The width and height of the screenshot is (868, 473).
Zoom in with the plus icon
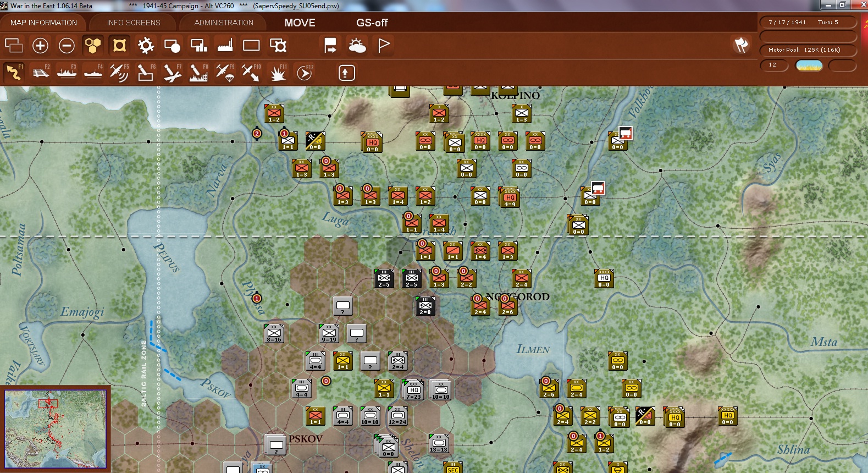[40, 45]
